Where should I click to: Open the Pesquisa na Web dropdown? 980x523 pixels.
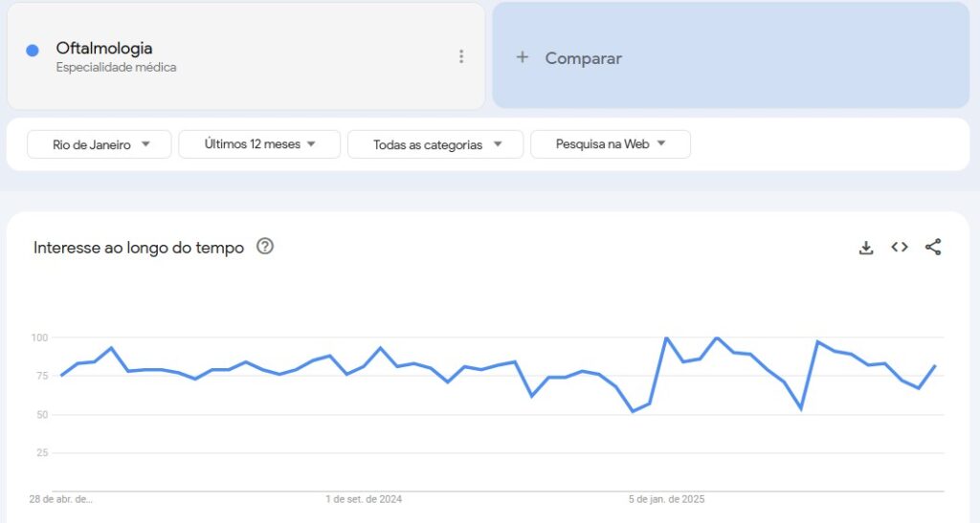tap(611, 144)
